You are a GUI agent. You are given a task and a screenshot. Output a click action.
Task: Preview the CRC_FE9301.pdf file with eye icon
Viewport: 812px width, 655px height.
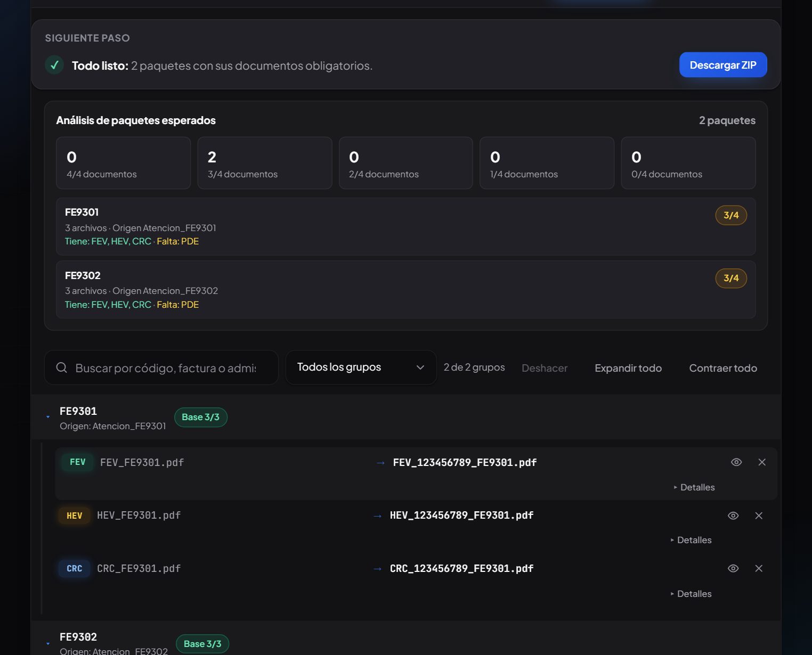tap(733, 568)
